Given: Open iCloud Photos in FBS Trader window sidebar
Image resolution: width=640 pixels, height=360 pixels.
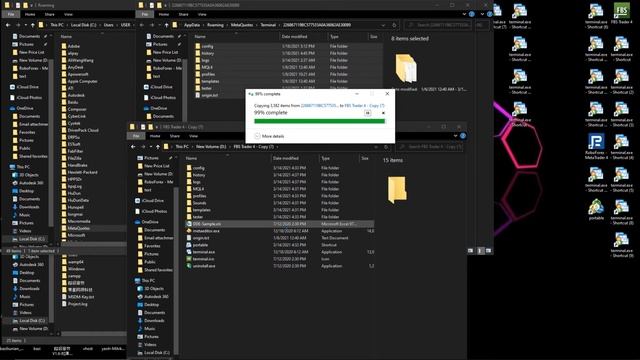Looking at the screenshot, I should pos(151,211).
